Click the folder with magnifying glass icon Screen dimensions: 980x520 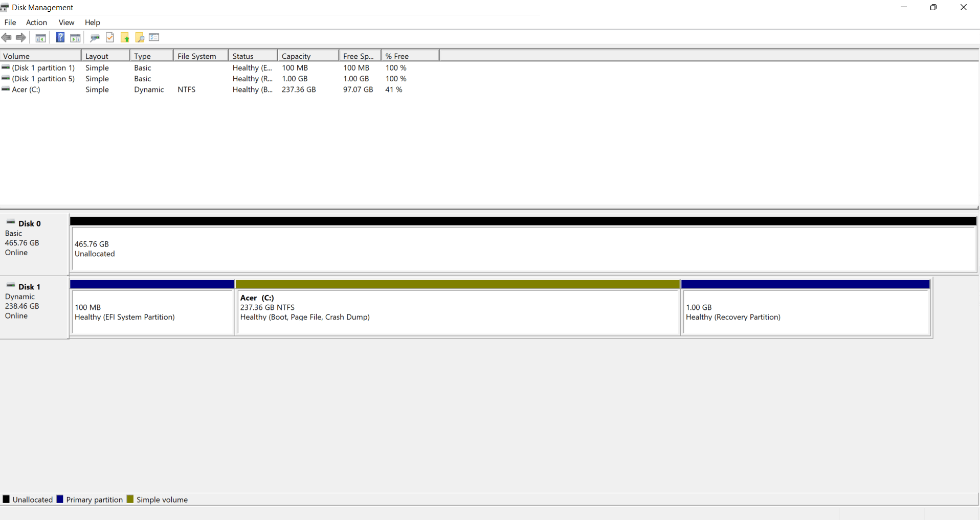140,37
